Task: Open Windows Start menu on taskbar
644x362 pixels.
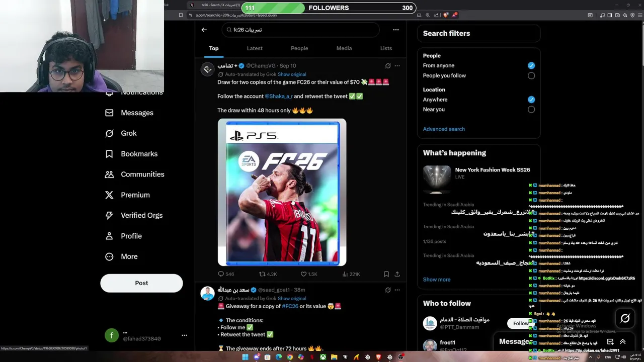Action: pos(245,357)
